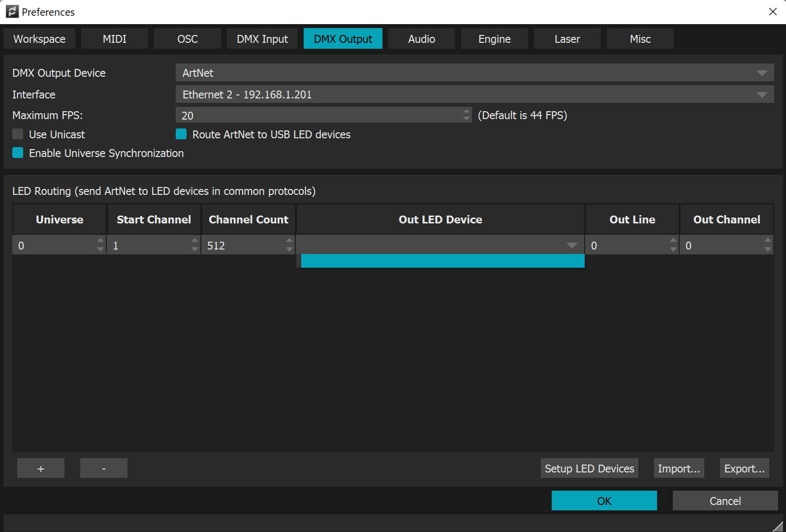Decrease the Universe value with down arrow
The width and height of the screenshot is (786, 532).
click(x=100, y=250)
